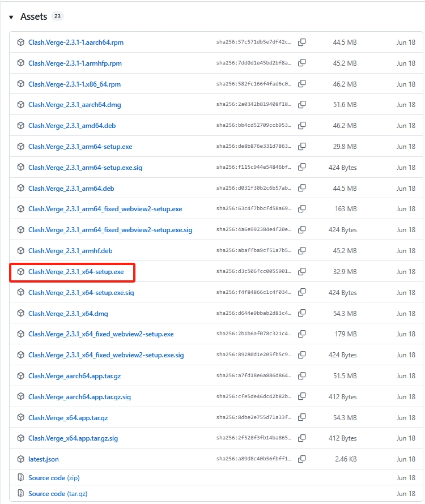This screenshot has width=425, height=504.
Task: Get the Clash.Verge_2.3.1_arm64.deb package
Action: (x=71, y=189)
